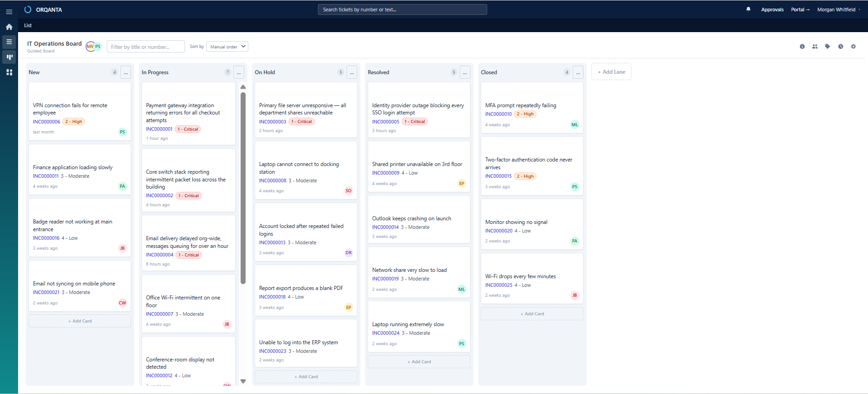
Task: Click the ORQANTA logo
Action: click(x=43, y=9)
